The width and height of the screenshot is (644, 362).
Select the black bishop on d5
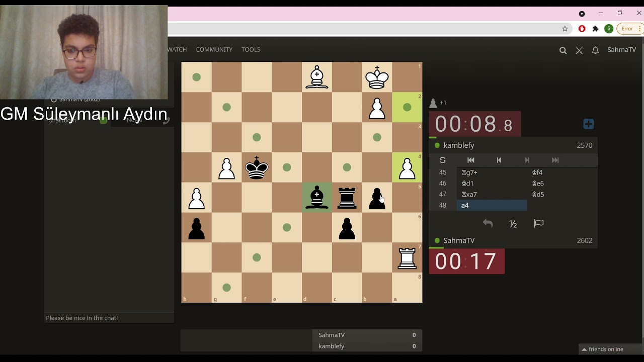tap(317, 198)
